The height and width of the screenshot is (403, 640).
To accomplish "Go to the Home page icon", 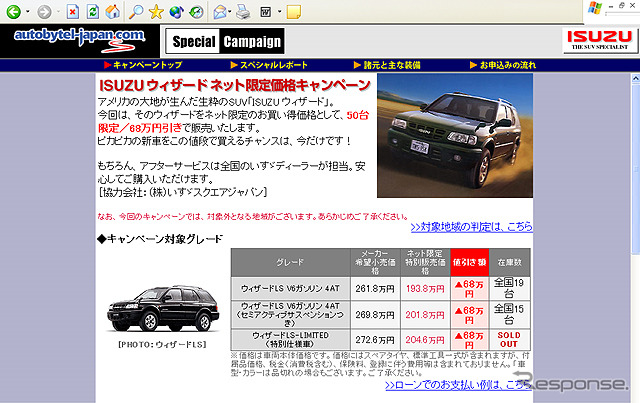I will click(113, 11).
